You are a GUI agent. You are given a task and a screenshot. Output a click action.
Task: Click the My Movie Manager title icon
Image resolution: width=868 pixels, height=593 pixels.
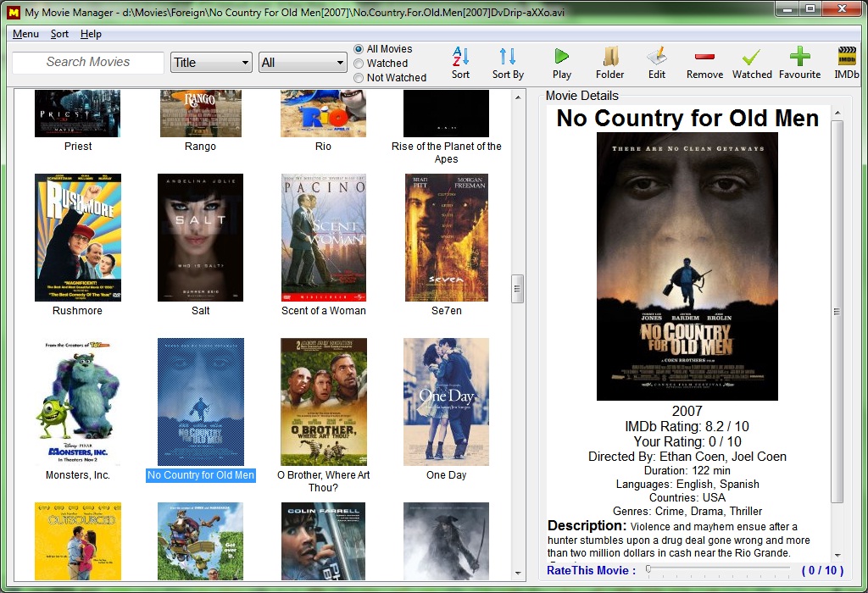[14, 12]
